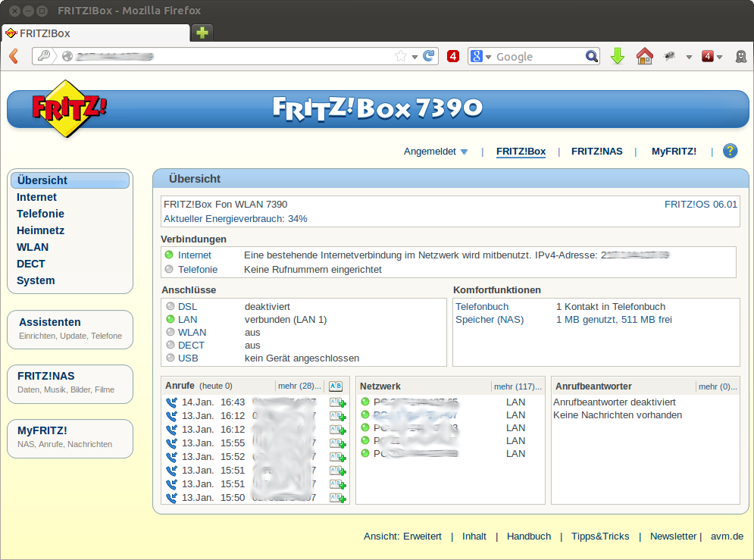This screenshot has width=754, height=560.
Task: Reload page with the refresh icon
Action: tap(429, 56)
